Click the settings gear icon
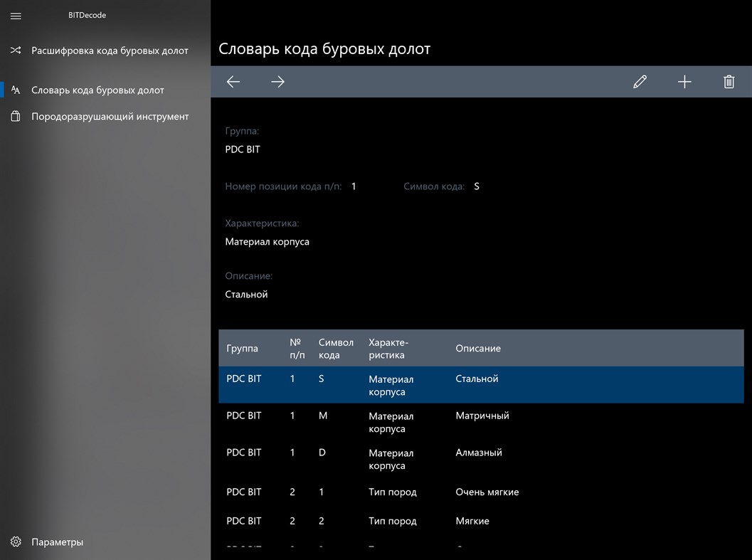 tap(16, 542)
